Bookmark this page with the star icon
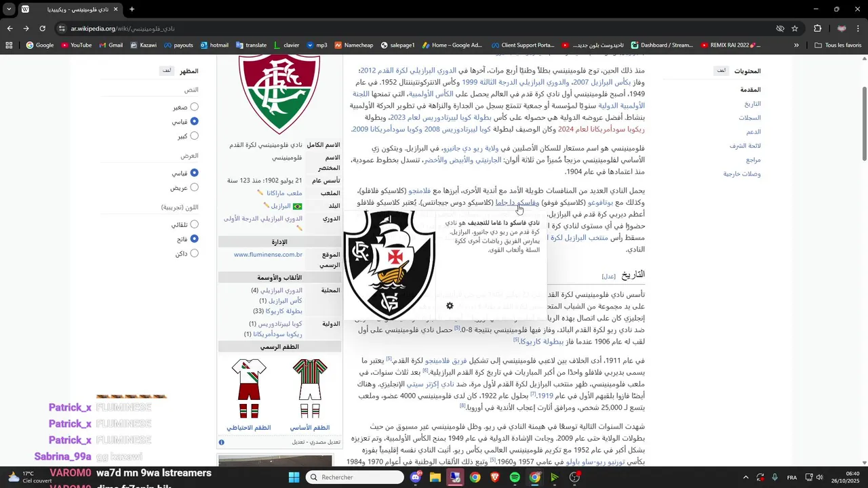The width and height of the screenshot is (868, 488). point(795,28)
